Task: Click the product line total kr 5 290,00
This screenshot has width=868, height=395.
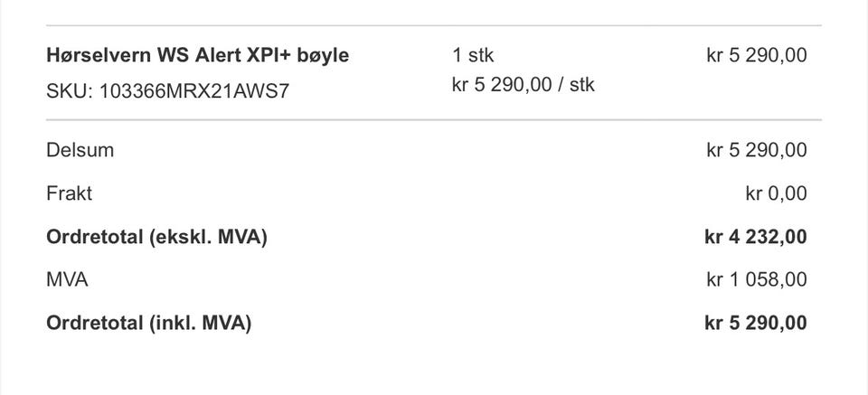Action: pos(757,55)
